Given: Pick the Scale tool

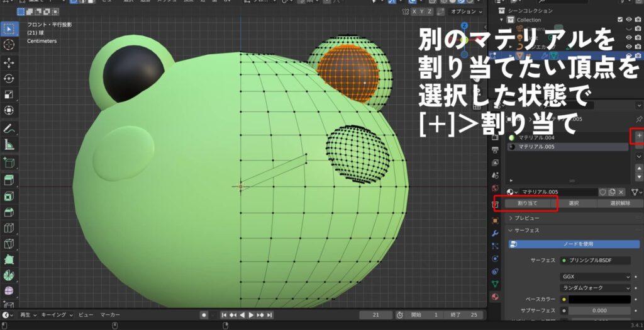Looking at the screenshot, I should (x=9, y=94).
